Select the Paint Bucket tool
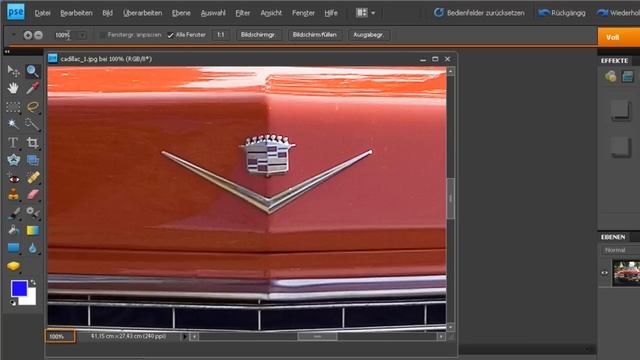This screenshot has height=360, width=640. click(x=13, y=230)
